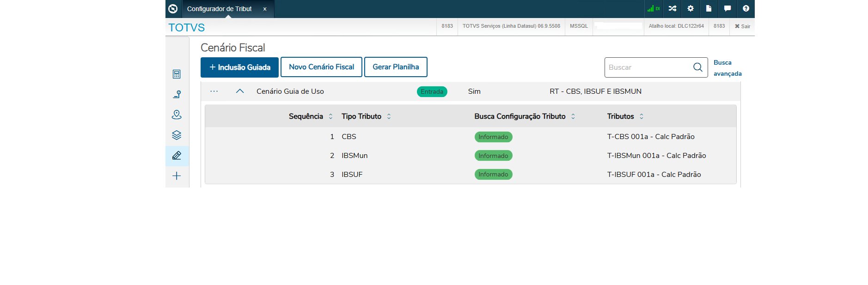
Task: Click Informado tag in CBS row
Action: [x=493, y=137]
